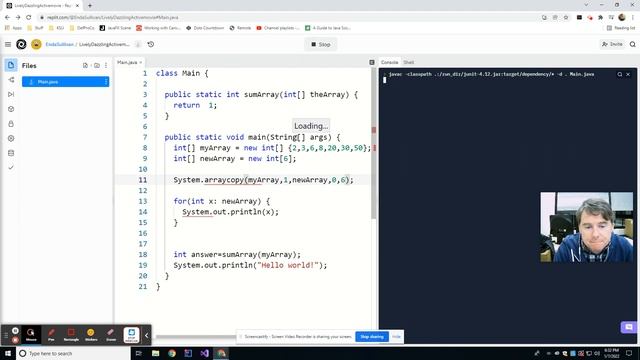Click the red error marker beside line 8

[375, 148]
